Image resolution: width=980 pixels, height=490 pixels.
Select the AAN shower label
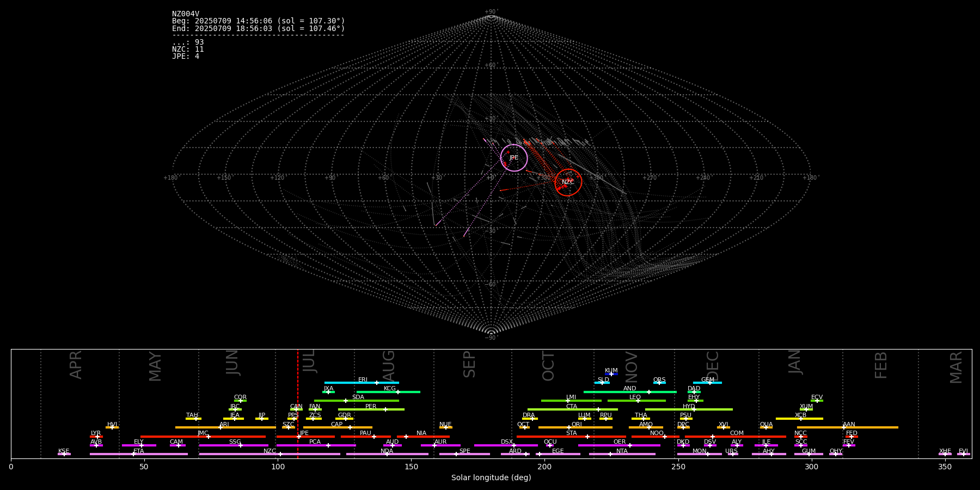[x=849, y=425]
